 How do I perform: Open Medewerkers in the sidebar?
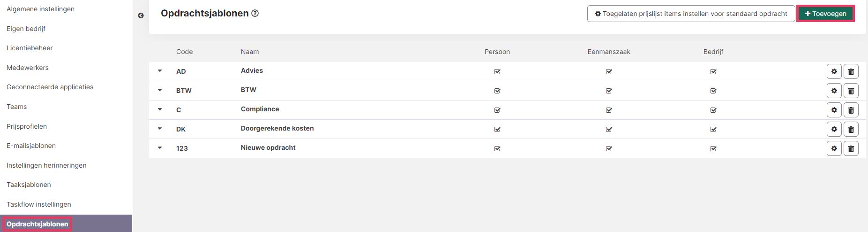click(28, 68)
